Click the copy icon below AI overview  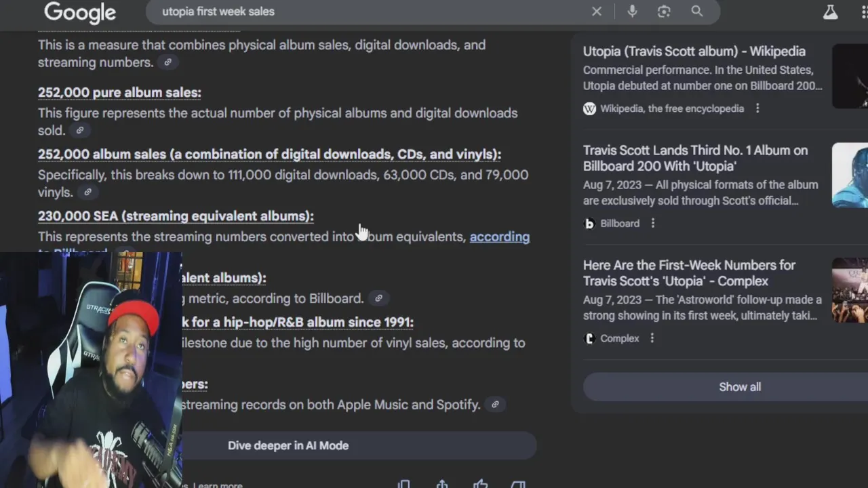[404, 484]
